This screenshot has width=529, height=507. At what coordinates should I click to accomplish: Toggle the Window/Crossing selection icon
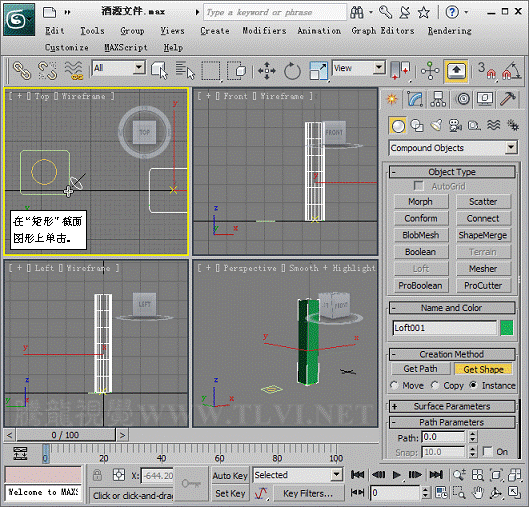[236, 71]
